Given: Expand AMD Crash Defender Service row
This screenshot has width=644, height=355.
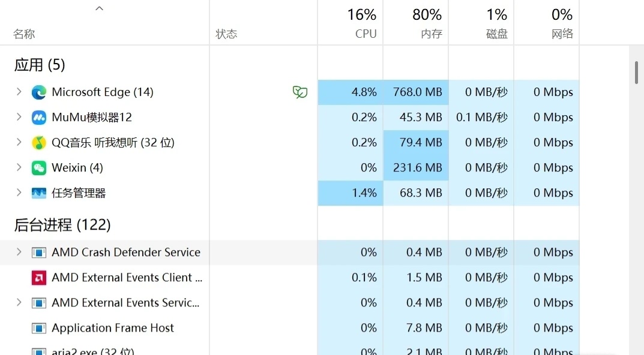Looking at the screenshot, I should tap(19, 252).
